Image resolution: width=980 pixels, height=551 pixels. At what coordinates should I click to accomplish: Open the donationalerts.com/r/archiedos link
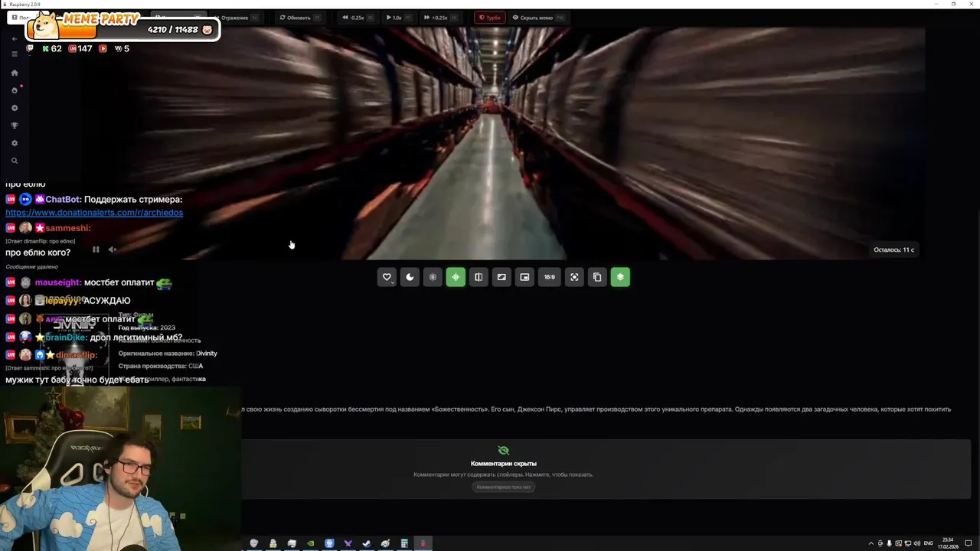[94, 213]
